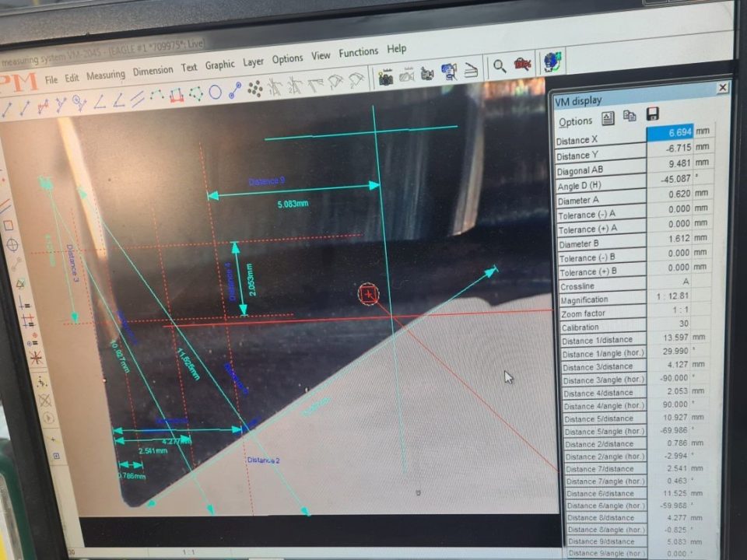Open the Dimension menu
The width and height of the screenshot is (747, 560).
click(x=153, y=71)
